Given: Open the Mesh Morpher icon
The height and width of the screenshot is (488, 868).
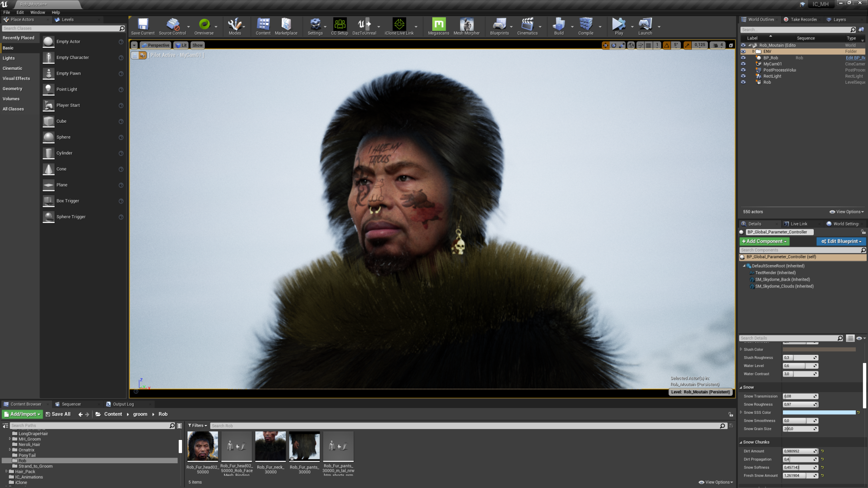Looking at the screenshot, I should 467,26.
